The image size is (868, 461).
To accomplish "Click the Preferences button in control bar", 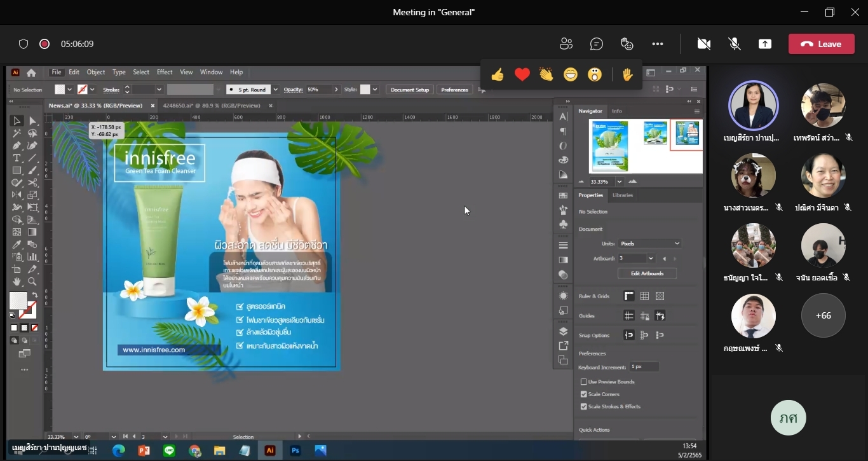I will point(455,90).
